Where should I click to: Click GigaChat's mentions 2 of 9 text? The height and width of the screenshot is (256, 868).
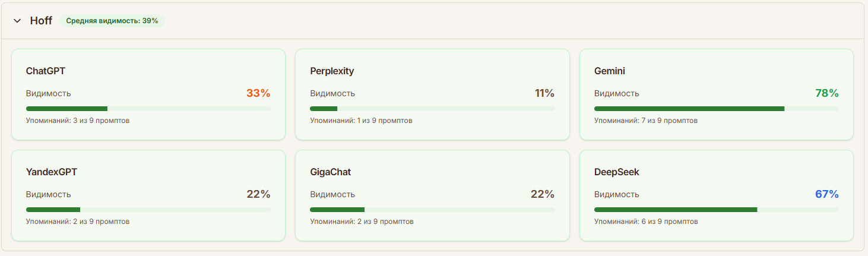pyautogui.click(x=362, y=222)
